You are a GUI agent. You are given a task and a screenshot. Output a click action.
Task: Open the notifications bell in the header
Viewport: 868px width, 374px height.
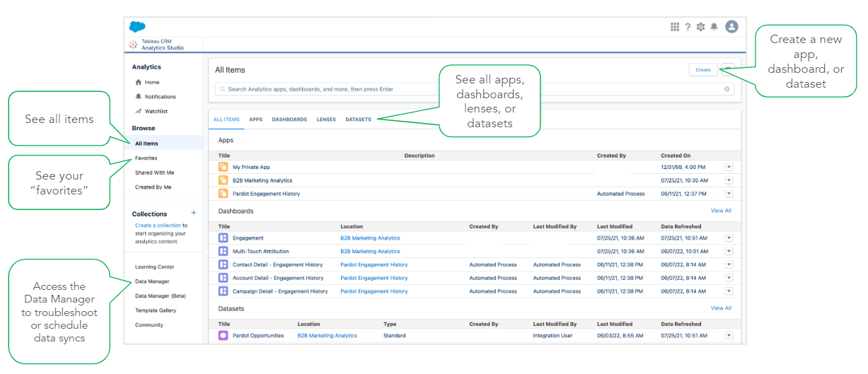pyautogui.click(x=714, y=27)
